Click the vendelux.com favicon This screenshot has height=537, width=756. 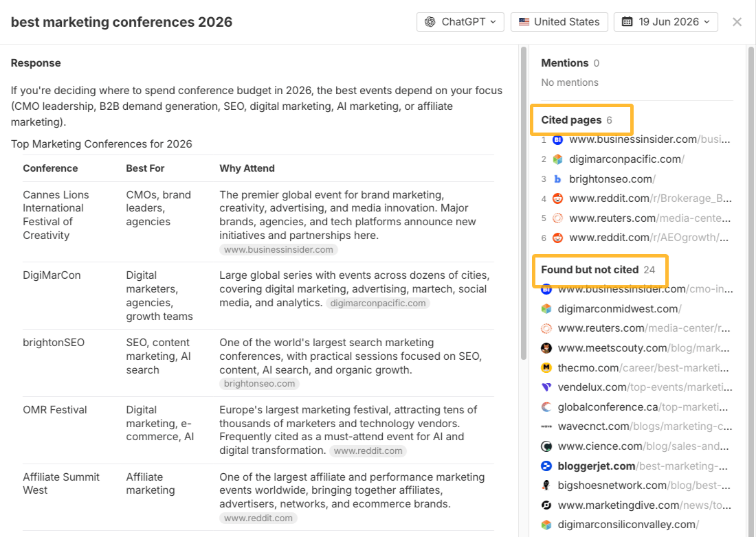click(x=546, y=387)
